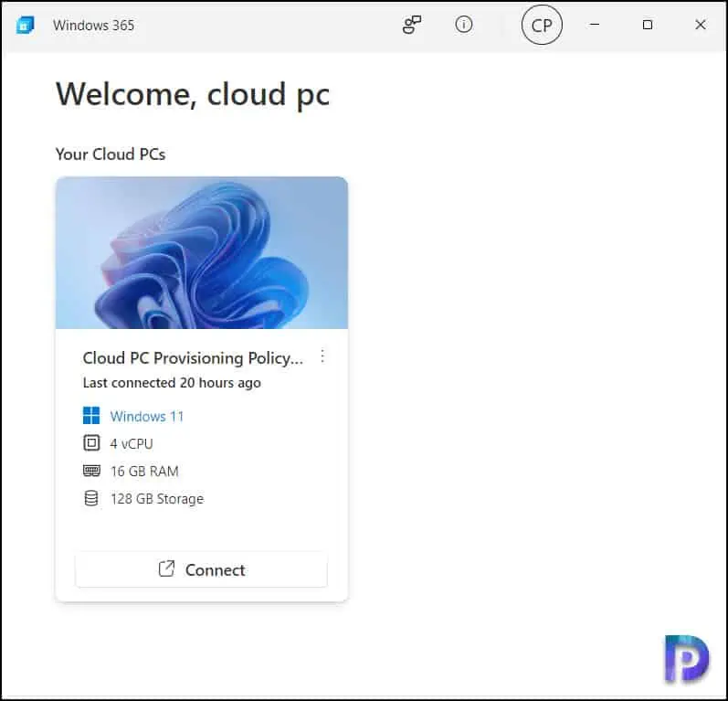Image resolution: width=728 pixels, height=701 pixels.
Task: Close the Windows 365 window
Action: [701, 25]
